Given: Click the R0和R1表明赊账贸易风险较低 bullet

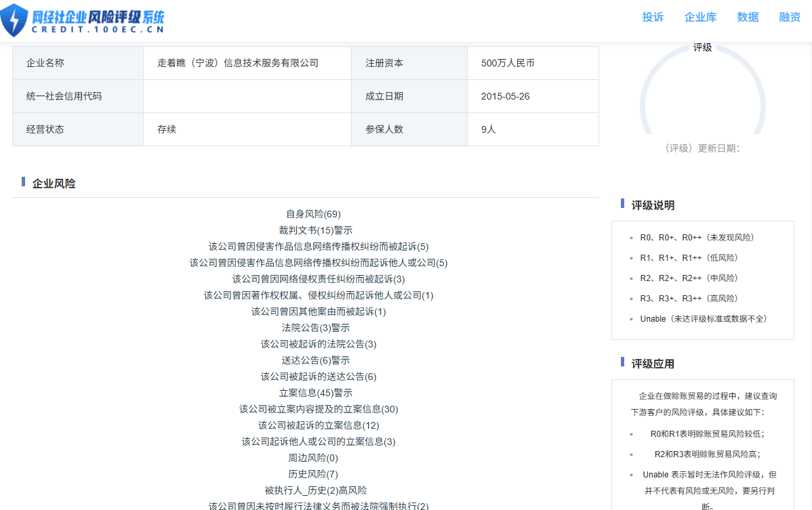Looking at the screenshot, I should (708, 434).
